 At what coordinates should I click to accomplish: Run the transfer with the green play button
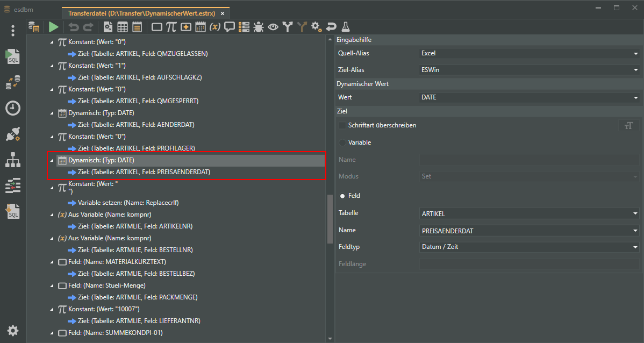click(53, 27)
